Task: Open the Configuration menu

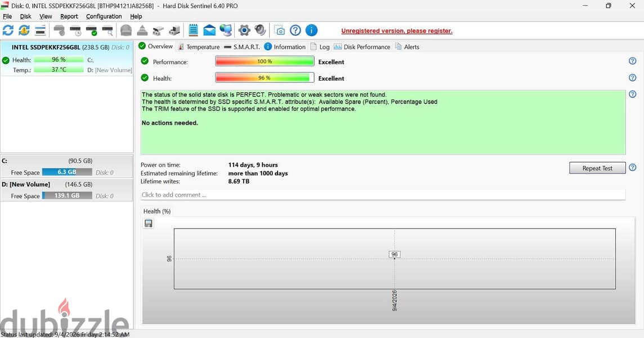Action: (x=104, y=16)
